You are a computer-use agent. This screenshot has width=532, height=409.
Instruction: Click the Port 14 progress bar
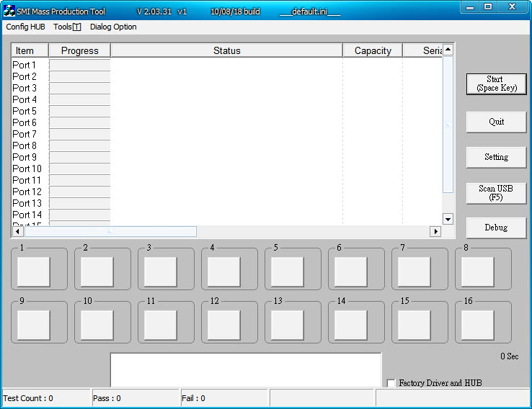pos(80,215)
